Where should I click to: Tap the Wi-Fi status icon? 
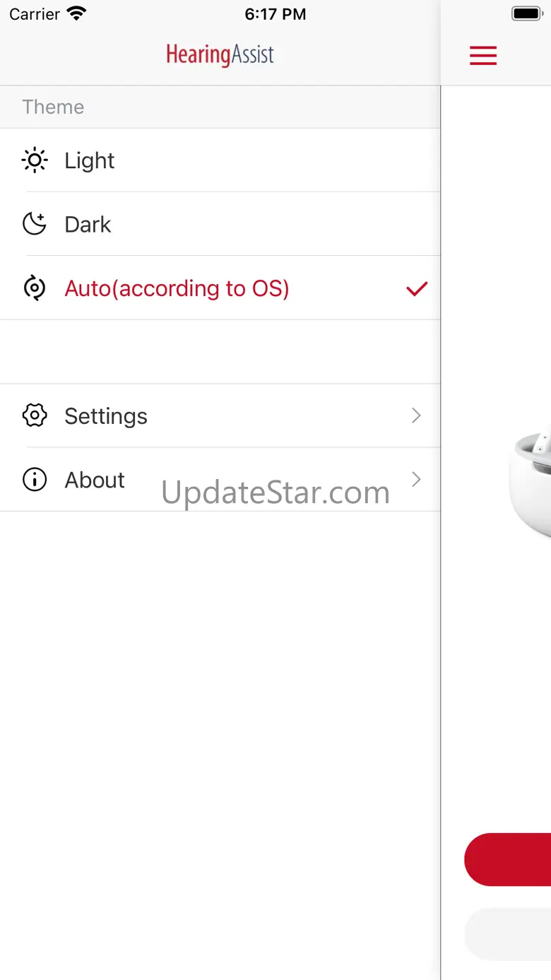[76, 14]
